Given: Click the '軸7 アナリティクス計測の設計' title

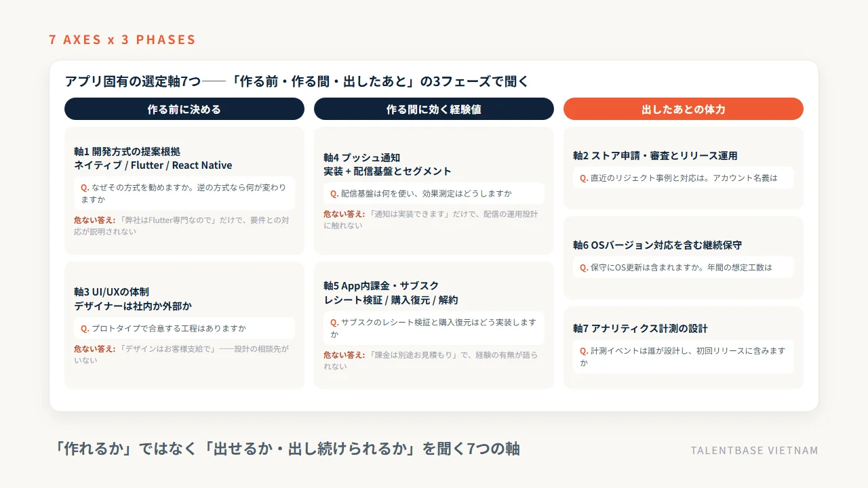Looking at the screenshot, I should [640, 329].
